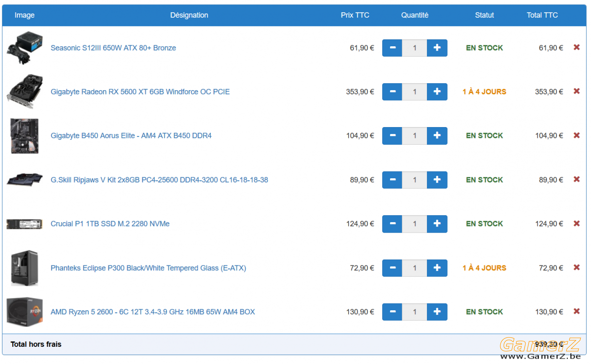591x364 pixels.
Task: Click the 72,90 € unit price of Phanteks case
Action: pyautogui.click(x=362, y=268)
